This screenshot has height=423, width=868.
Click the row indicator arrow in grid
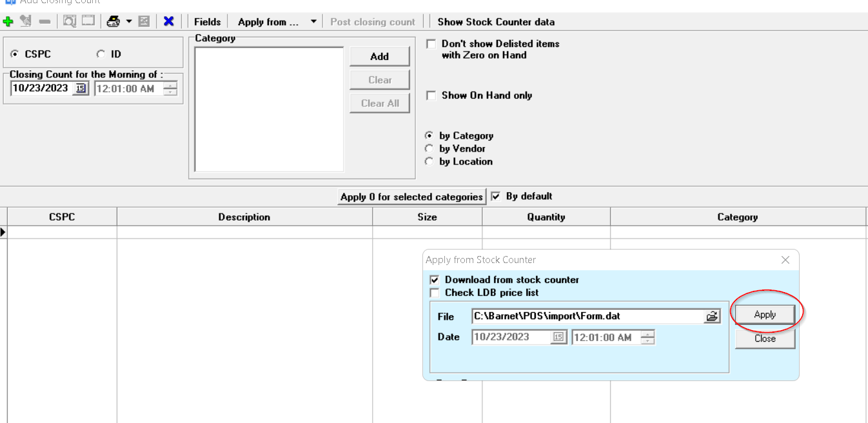[3, 231]
